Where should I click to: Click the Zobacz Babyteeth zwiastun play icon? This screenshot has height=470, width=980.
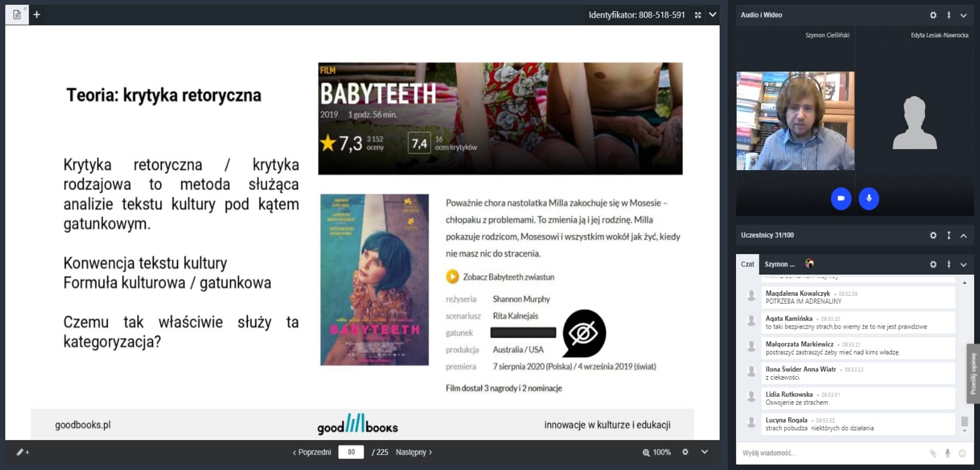pos(452,276)
